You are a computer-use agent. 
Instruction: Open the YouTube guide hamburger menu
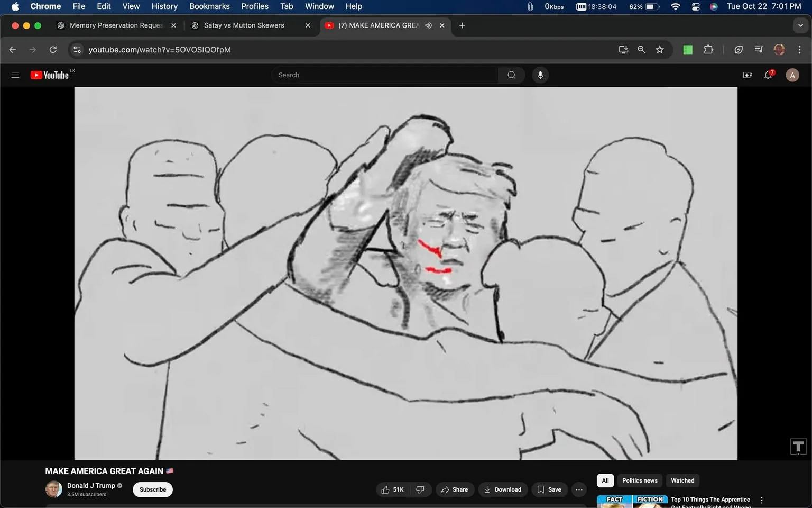pyautogui.click(x=15, y=75)
